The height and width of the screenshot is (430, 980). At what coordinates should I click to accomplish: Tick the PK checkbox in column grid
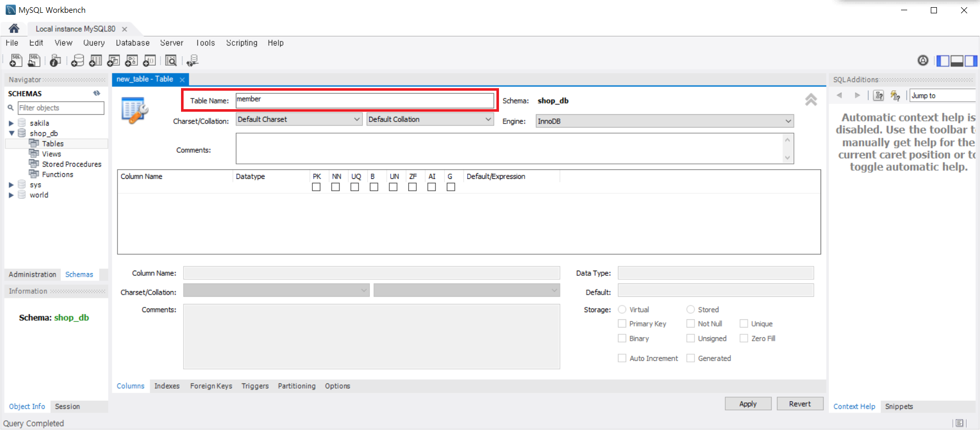pyautogui.click(x=316, y=187)
